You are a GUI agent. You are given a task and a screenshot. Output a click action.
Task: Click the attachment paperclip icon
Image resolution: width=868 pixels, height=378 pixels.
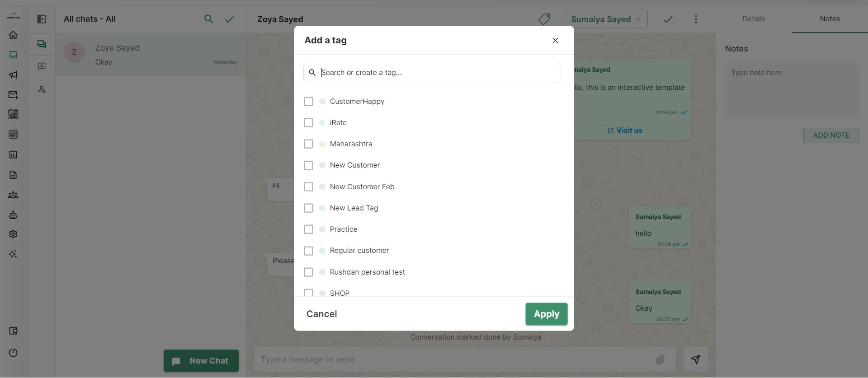tap(660, 359)
